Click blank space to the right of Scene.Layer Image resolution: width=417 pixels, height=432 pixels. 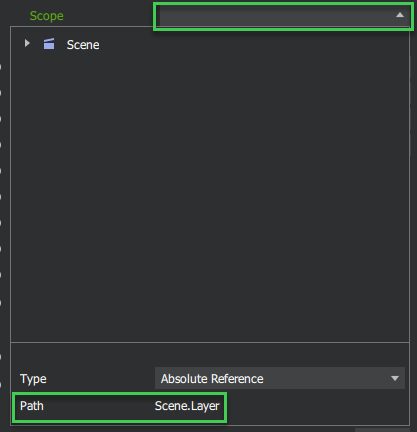(x=317, y=407)
